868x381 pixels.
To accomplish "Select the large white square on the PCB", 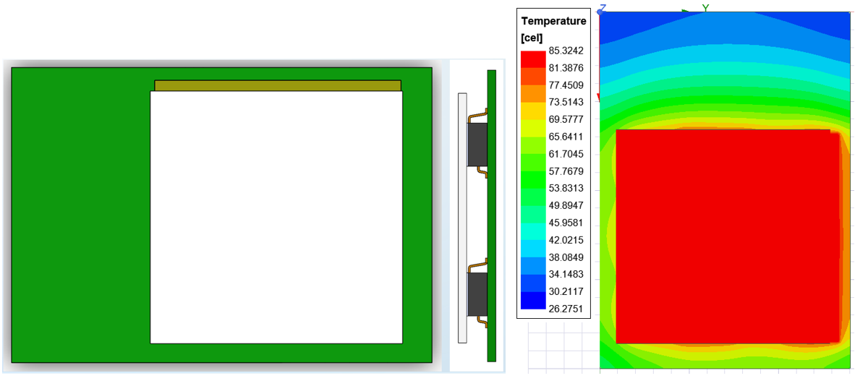I will click(276, 217).
